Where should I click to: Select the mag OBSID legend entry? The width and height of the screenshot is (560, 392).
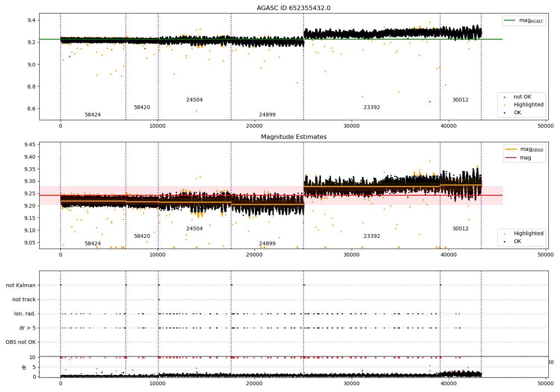coord(524,149)
